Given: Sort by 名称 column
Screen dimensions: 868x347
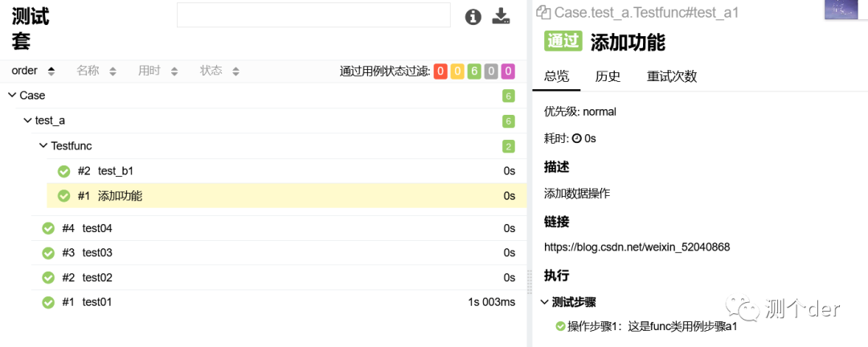Looking at the screenshot, I should [x=96, y=71].
